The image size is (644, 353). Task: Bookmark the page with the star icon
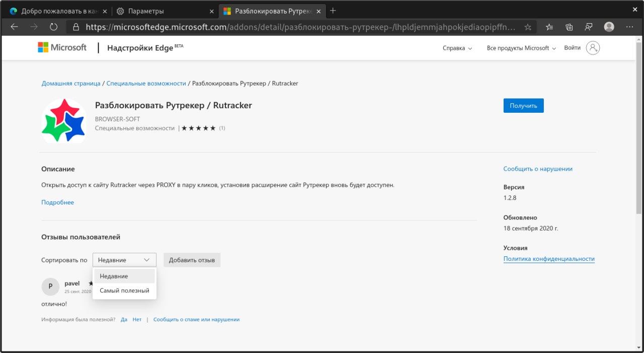click(x=528, y=27)
